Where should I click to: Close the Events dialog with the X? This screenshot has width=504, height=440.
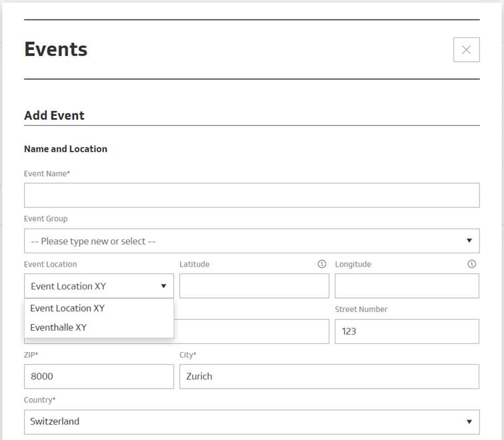pos(466,50)
